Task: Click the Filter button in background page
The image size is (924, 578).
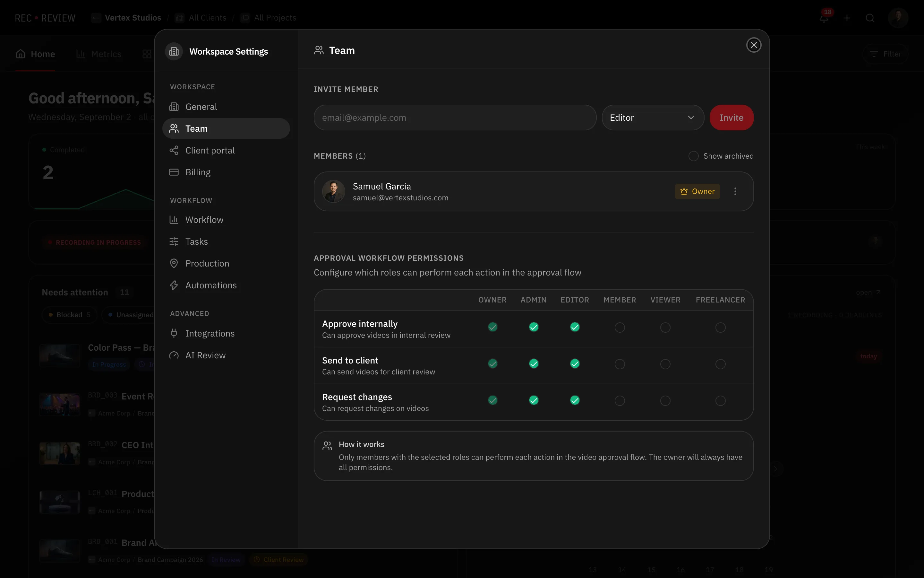Action: point(885,54)
